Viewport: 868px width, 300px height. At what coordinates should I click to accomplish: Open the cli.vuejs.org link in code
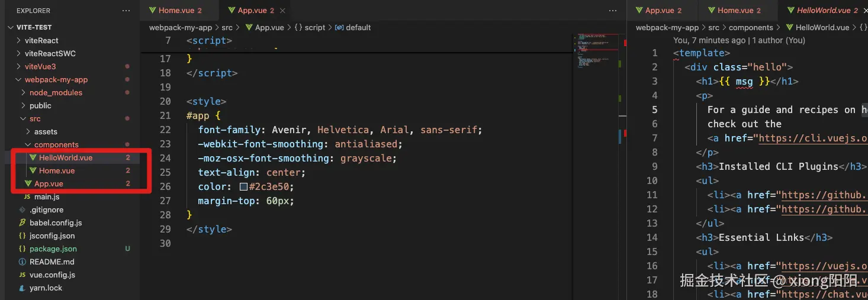coord(812,138)
